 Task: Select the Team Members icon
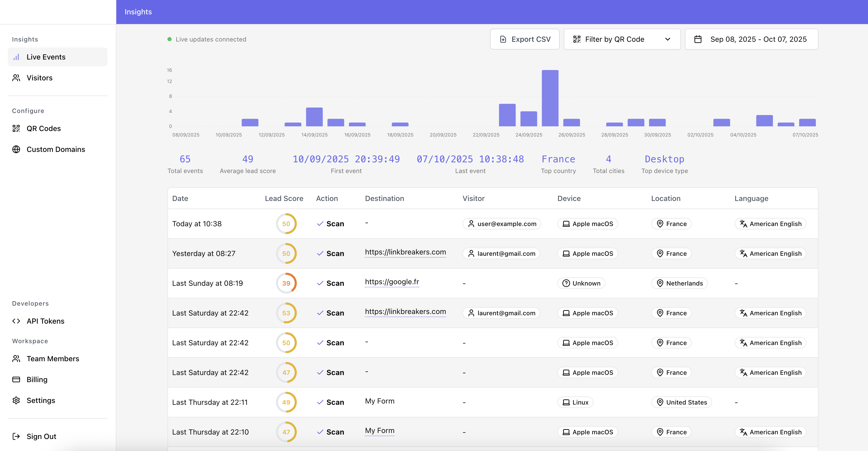[16, 359]
